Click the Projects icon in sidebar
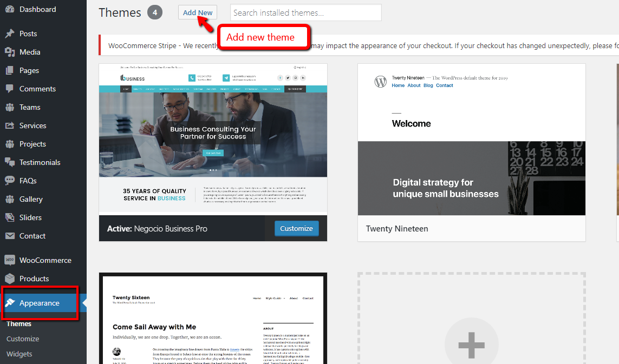 pos(10,144)
